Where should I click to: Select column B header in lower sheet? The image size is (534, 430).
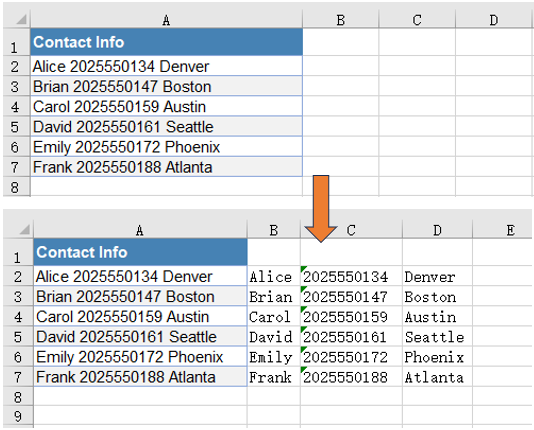[x=274, y=229]
